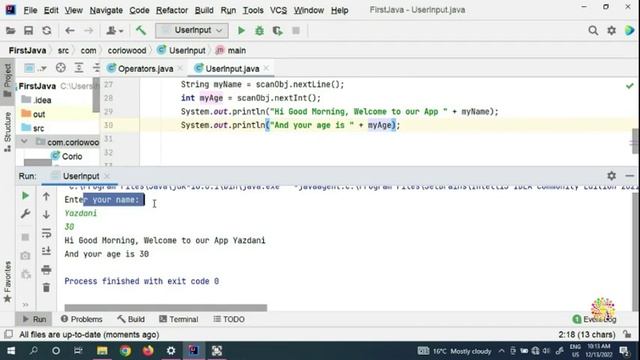Open the Problems tool window
Screen dimensions: 640x360
[x=82, y=319]
